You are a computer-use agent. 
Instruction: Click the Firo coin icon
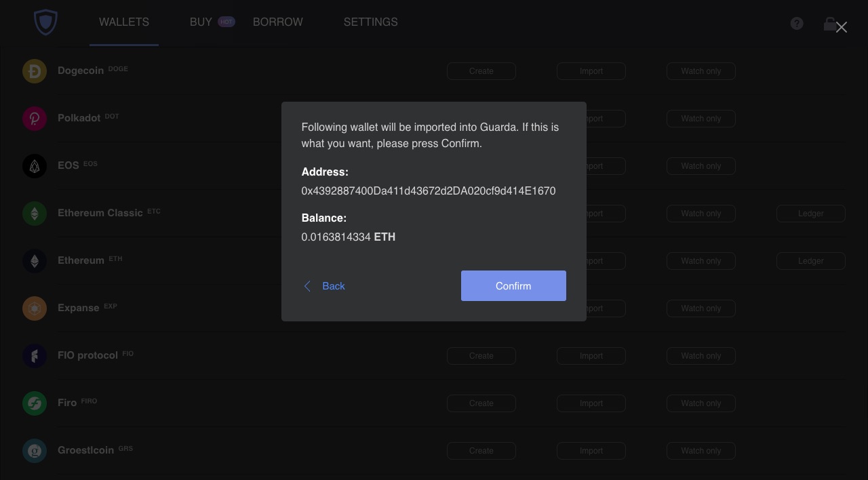coord(35,403)
